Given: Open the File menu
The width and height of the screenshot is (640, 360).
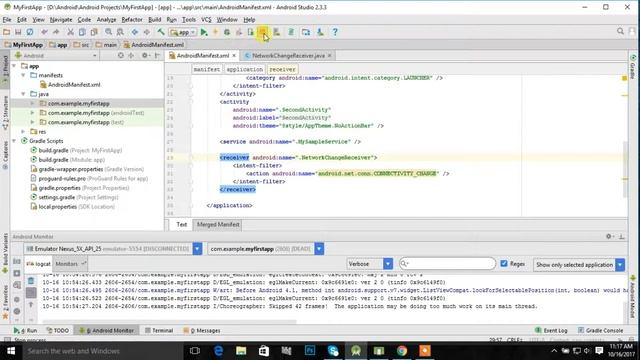Looking at the screenshot, I should click(x=7, y=19).
